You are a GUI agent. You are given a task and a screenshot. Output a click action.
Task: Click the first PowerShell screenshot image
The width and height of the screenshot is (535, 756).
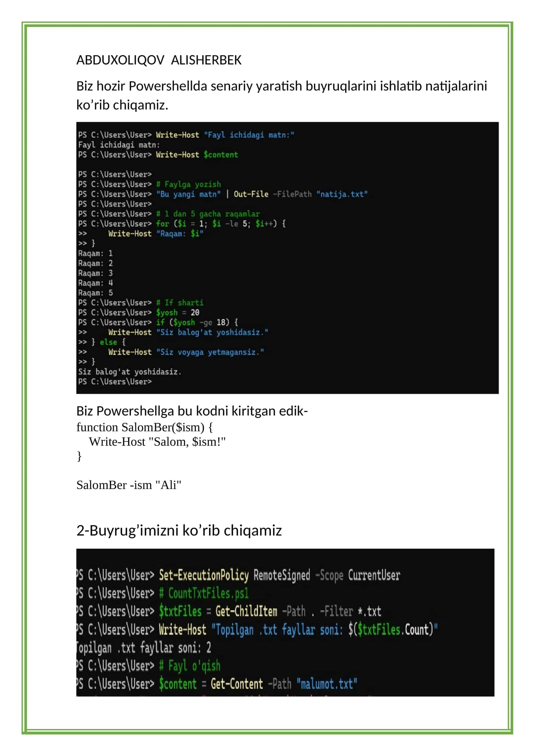click(x=288, y=258)
